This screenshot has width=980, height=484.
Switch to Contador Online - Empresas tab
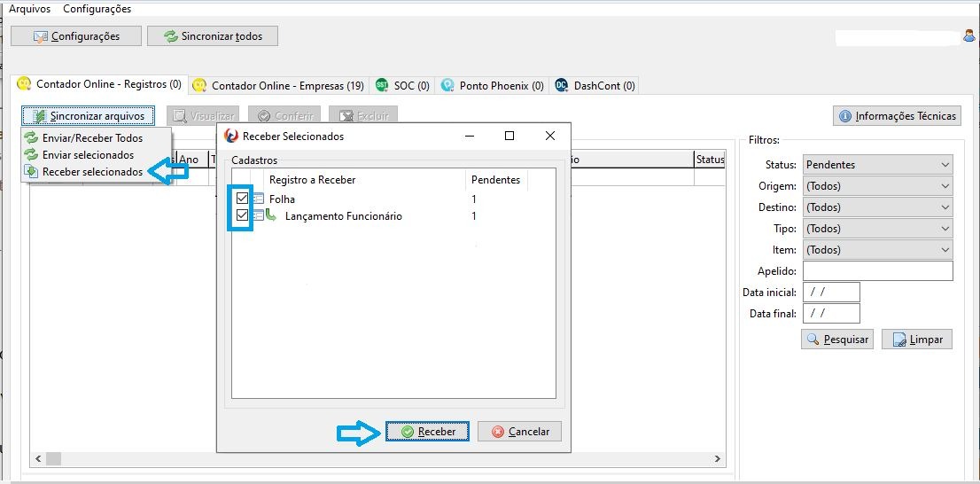pos(278,86)
